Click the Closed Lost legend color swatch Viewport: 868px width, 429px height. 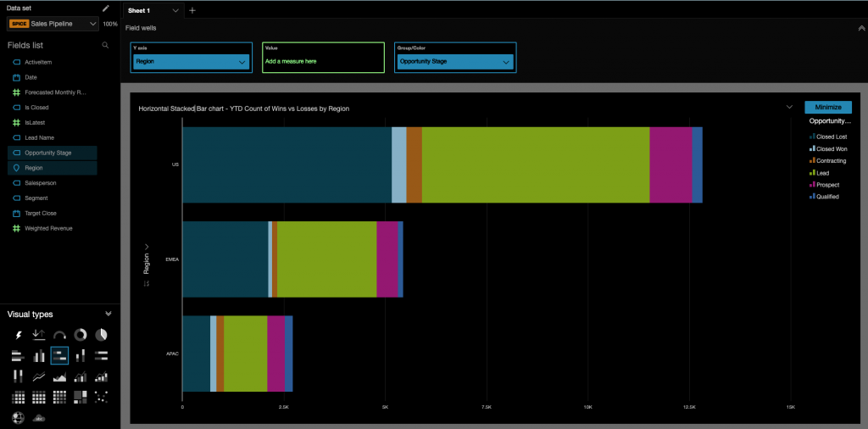812,136
